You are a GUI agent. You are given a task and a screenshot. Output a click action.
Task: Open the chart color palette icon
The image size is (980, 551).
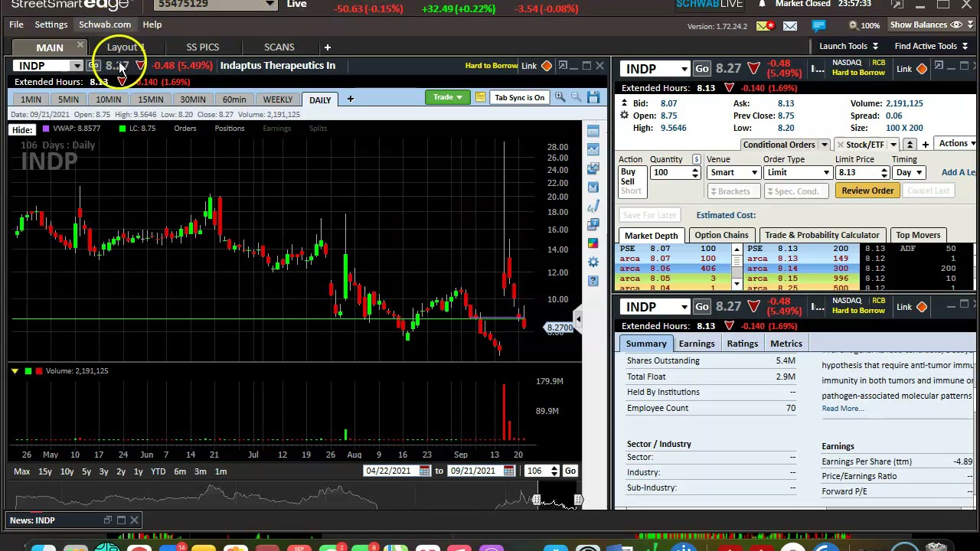click(593, 243)
